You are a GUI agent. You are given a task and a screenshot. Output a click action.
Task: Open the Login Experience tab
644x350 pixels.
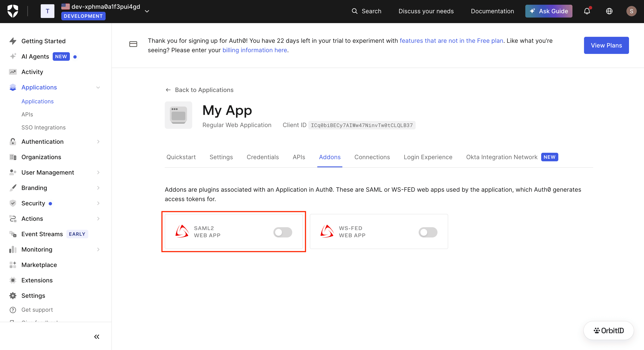click(428, 157)
